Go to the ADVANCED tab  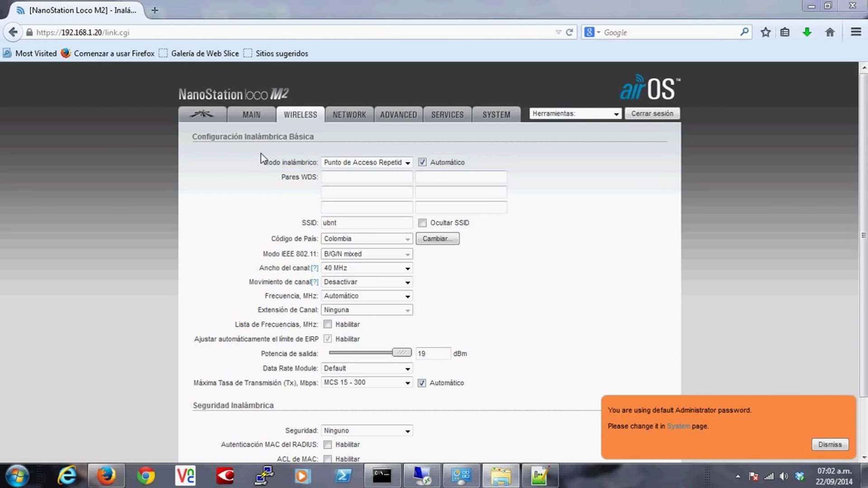(x=398, y=114)
